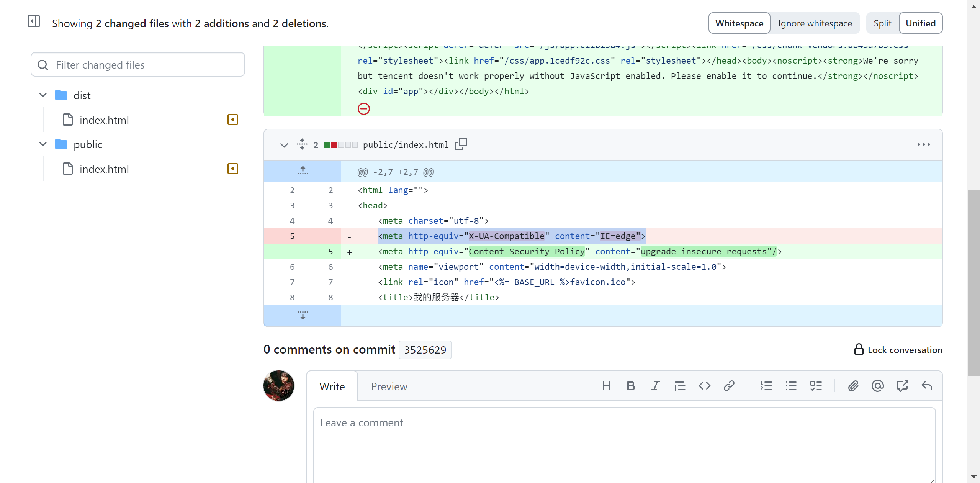Switch to the Preview tab
This screenshot has height=483, width=980.
coord(389,386)
